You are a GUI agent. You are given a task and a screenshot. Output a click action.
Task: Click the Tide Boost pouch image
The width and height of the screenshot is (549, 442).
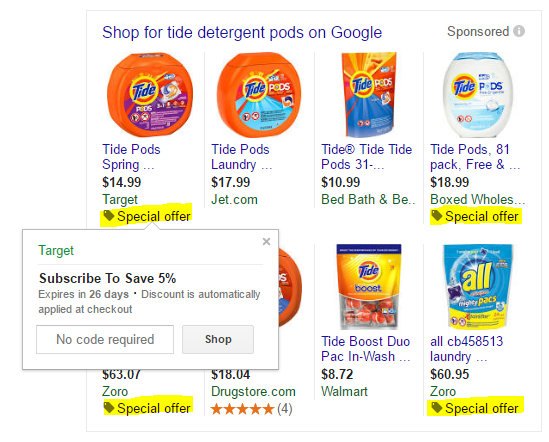369,287
